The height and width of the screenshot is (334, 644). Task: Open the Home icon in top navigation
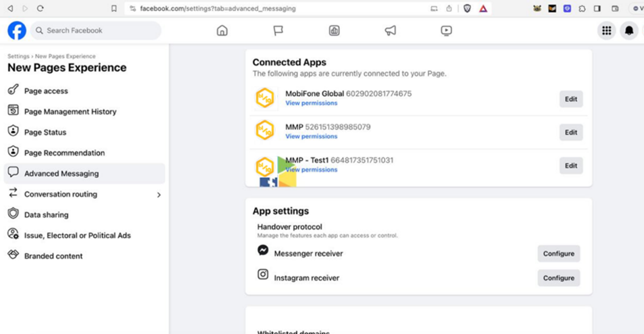[x=222, y=30]
